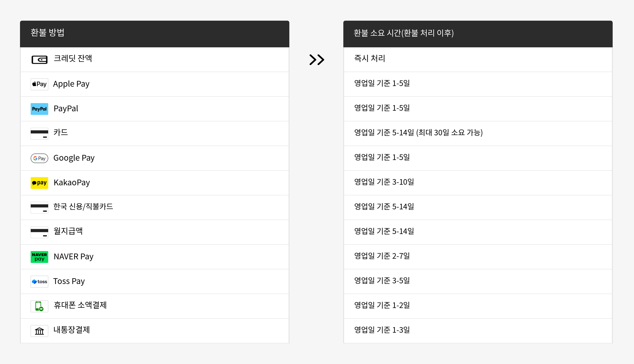The image size is (634, 364).
Task: Click the card icon beside 카드
Action: pos(39,134)
